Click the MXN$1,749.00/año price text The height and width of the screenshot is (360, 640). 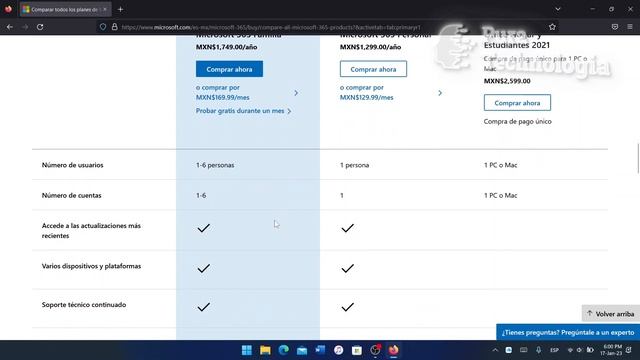pyautogui.click(x=227, y=47)
